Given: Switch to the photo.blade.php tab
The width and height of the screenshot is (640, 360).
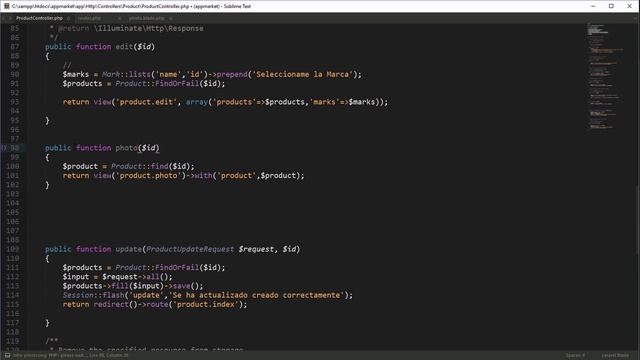Looking at the screenshot, I should [147, 18].
